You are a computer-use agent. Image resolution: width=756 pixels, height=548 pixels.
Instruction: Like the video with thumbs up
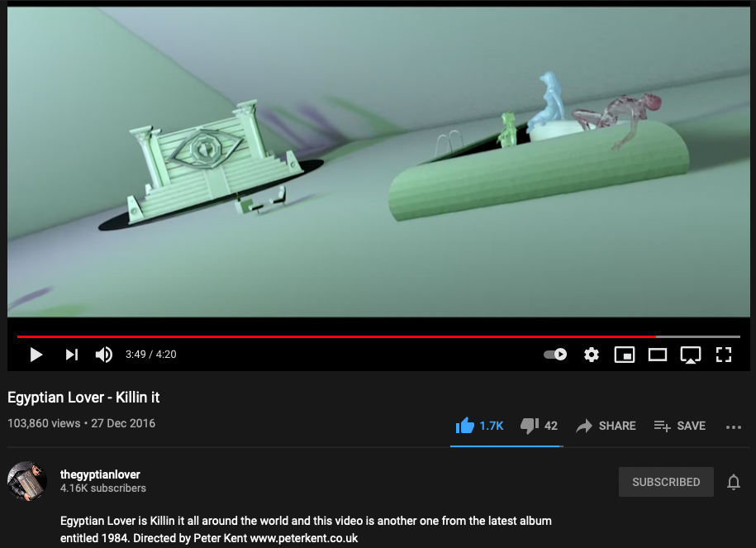[x=479, y=426]
